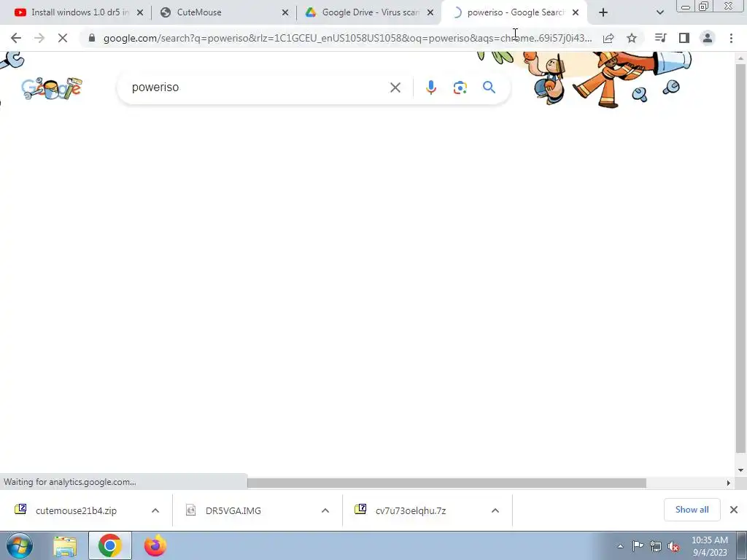The image size is (747, 560).
Task: Bookmark this page with the star
Action: coord(632,38)
